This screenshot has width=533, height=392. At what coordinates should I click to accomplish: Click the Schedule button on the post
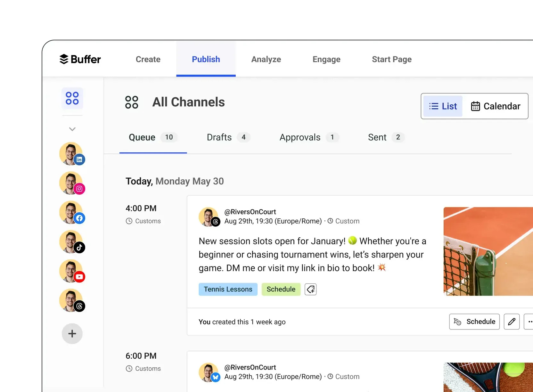tap(474, 322)
